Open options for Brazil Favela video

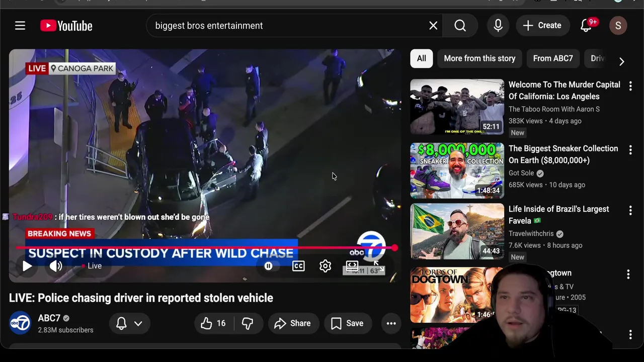click(x=630, y=210)
